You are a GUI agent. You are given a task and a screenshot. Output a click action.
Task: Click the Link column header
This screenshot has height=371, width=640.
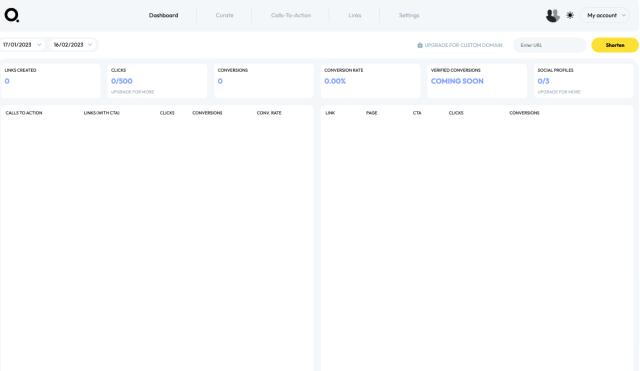tap(330, 113)
